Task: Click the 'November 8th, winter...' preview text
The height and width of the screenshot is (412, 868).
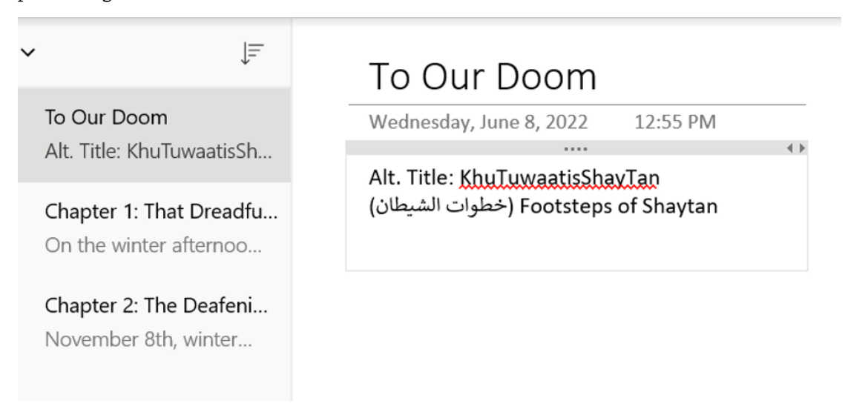Action: pos(148,339)
